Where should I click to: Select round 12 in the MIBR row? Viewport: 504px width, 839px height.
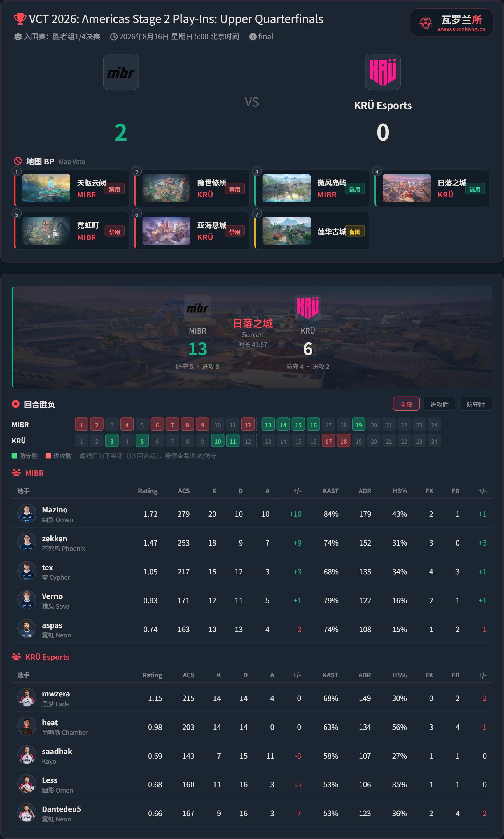pos(248,425)
